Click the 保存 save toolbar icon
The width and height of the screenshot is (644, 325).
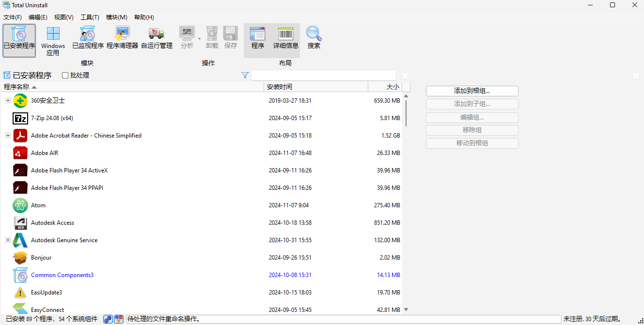click(231, 38)
